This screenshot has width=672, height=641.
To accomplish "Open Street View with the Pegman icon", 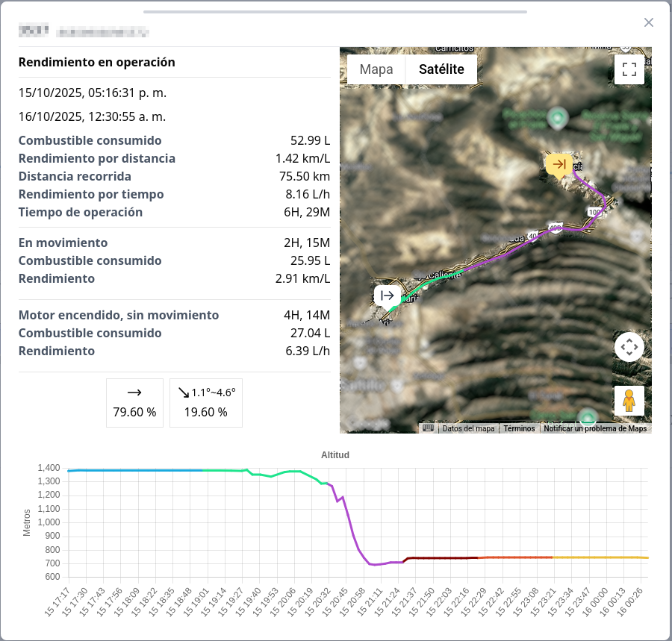I will pos(629,401).
